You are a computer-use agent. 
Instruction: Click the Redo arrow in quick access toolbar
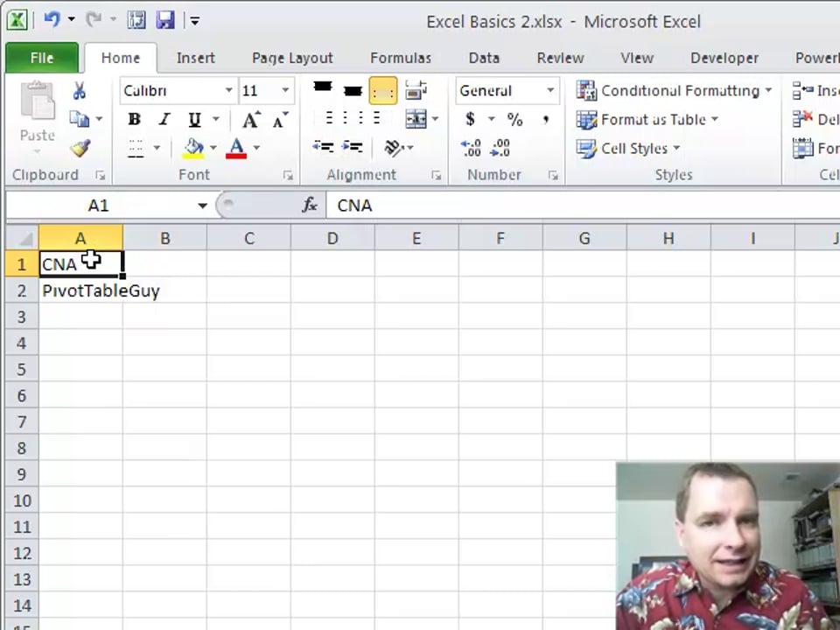pyautogui.click(x=94, y=20)
